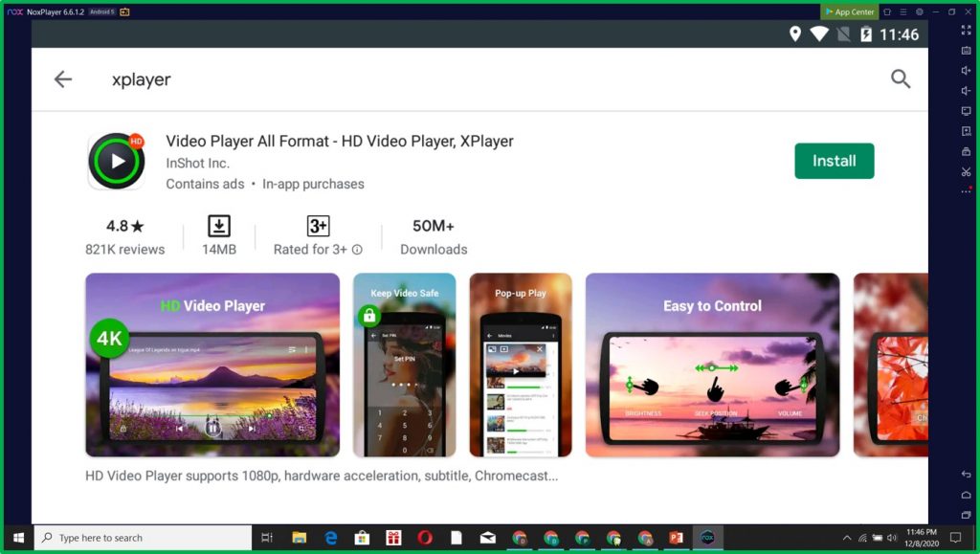Open the InShot Inc. developer page
Image resolution: width=980 pixels, height=554 pixels.
197,163
